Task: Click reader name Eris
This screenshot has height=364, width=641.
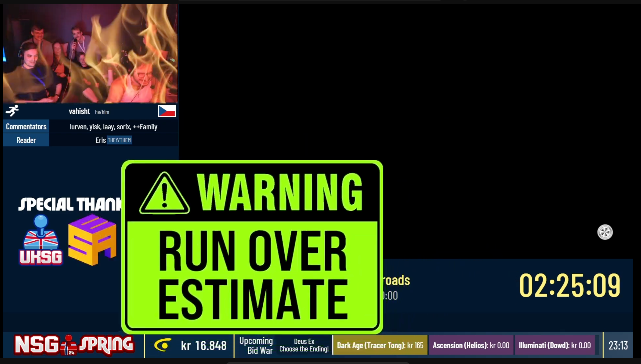Action: point(101,140)
